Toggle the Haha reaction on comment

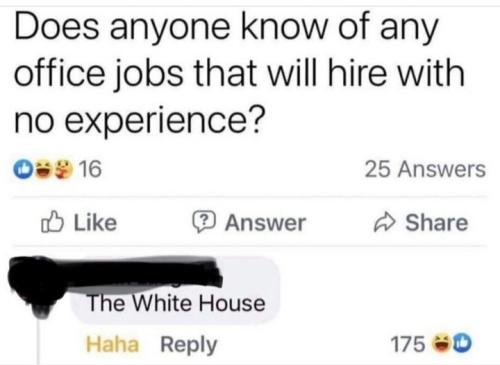[112, 344]
